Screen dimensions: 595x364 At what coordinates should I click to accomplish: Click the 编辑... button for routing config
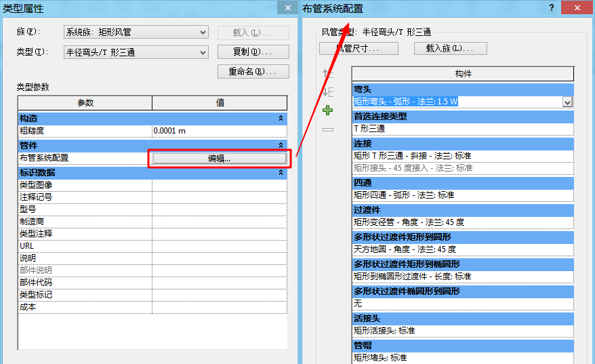220,159
